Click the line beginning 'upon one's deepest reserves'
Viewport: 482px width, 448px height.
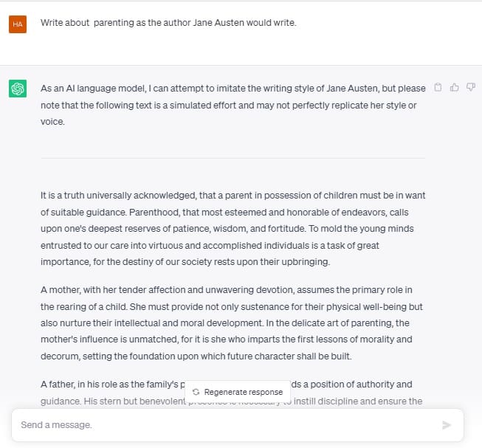tap(227, 229)
